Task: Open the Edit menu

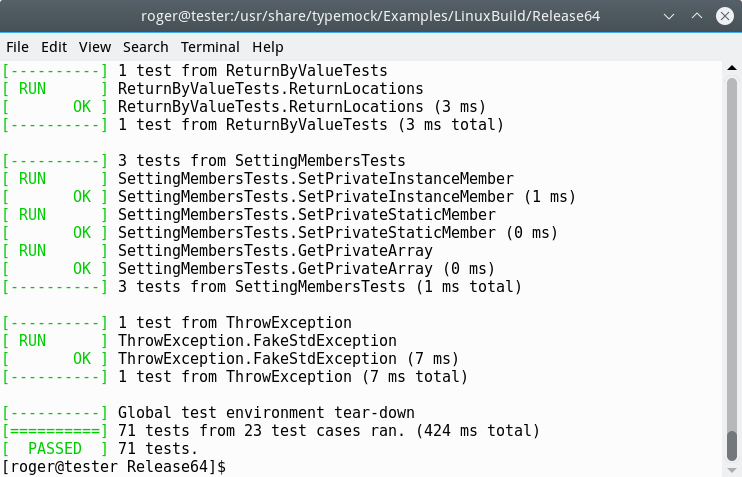Action: 54,47
